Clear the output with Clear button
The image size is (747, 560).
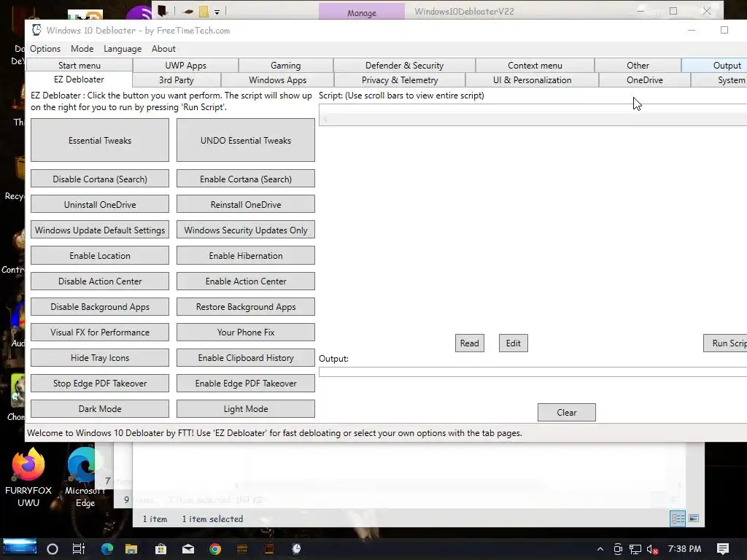pos(566,413)
